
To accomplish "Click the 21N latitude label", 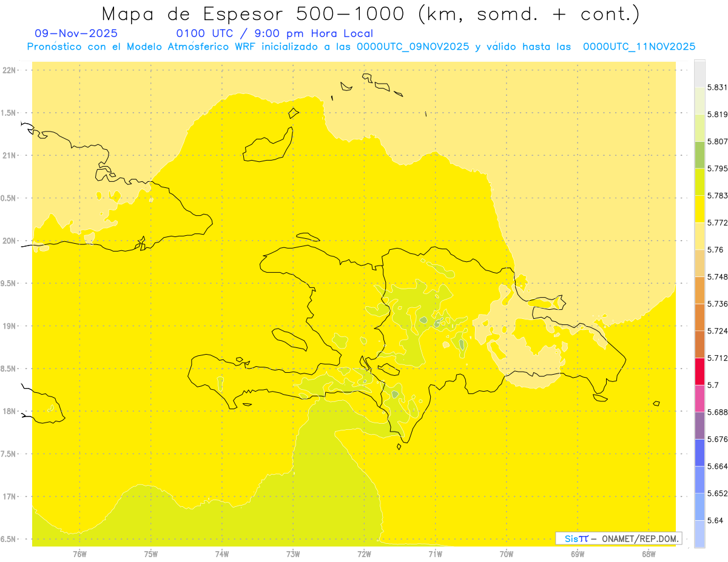I will click(x=8, y=156).
